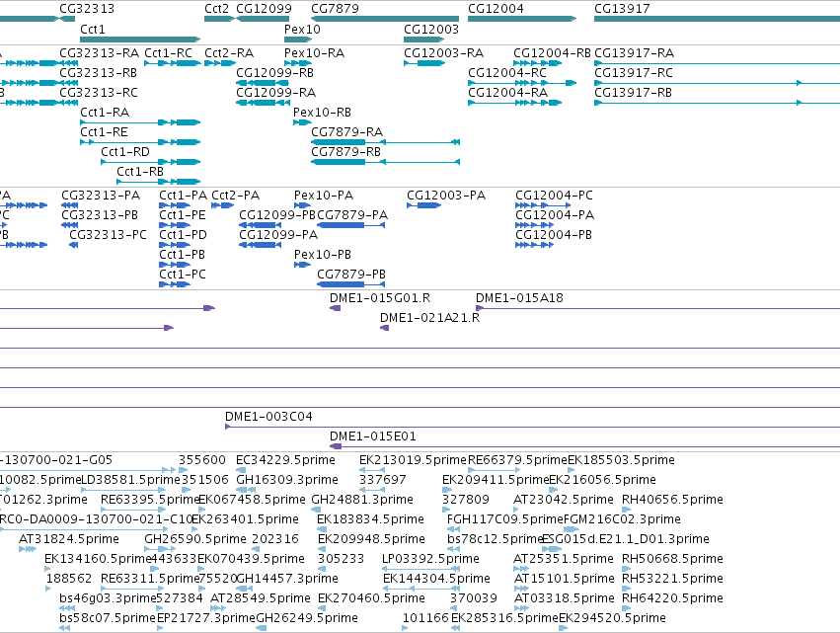This screenshot has width=840, height=633.
Task: Open protein CG7879-PB
Action: coord(350,275)
